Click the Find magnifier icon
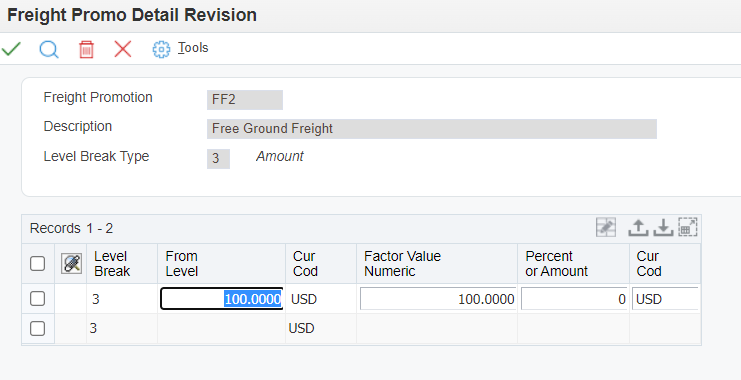 click(x=49, y=49)
